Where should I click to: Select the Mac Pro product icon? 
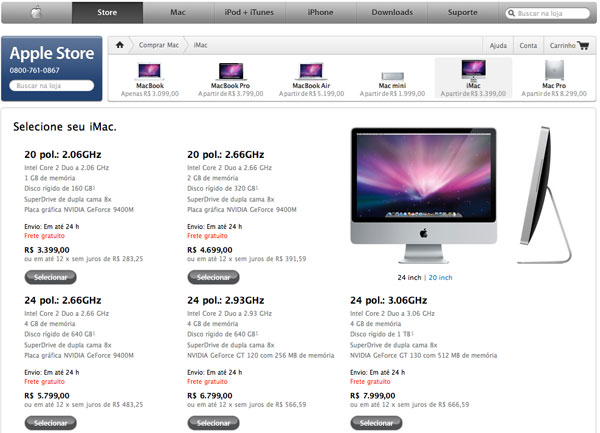coord(554,70)
